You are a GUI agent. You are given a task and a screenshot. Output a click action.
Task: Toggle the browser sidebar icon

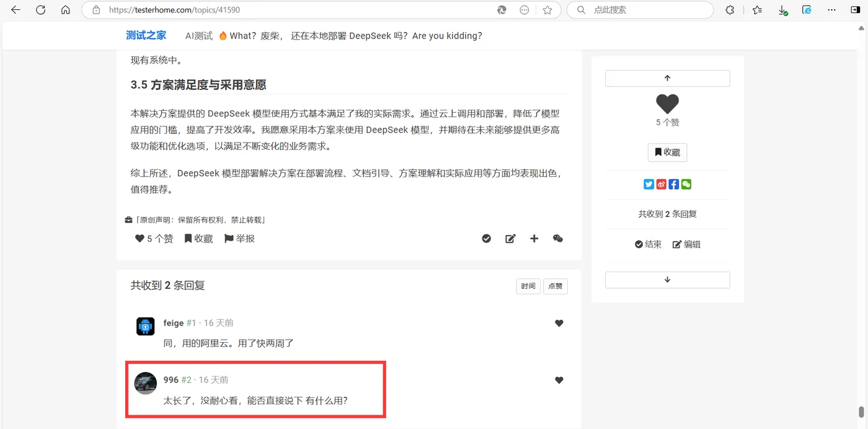pos(856,10)
